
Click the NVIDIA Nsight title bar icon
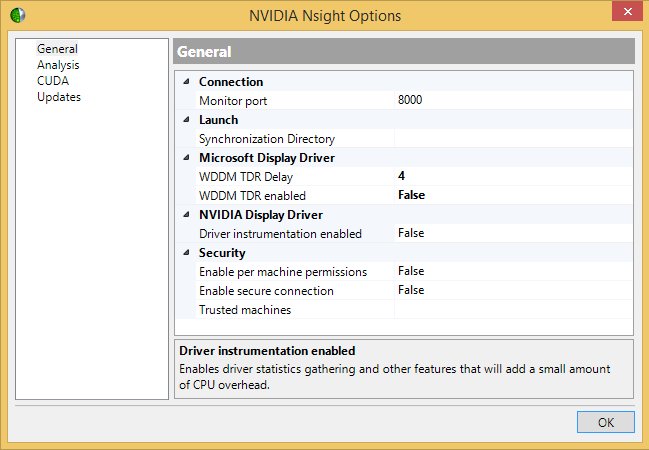point(17,15)
